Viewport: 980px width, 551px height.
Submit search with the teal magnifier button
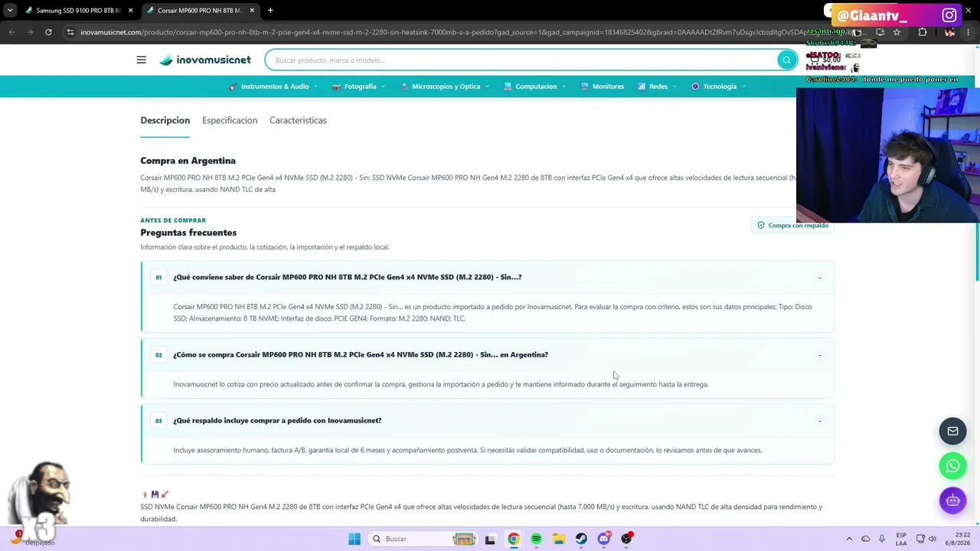coord(786,60)
